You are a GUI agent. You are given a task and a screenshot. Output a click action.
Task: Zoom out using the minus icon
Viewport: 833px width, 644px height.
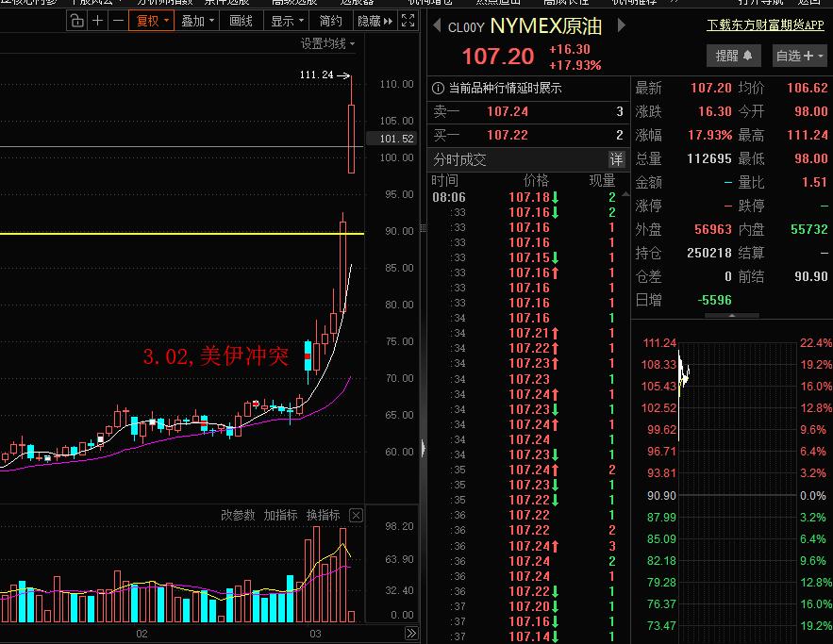[x=117, y=20]
